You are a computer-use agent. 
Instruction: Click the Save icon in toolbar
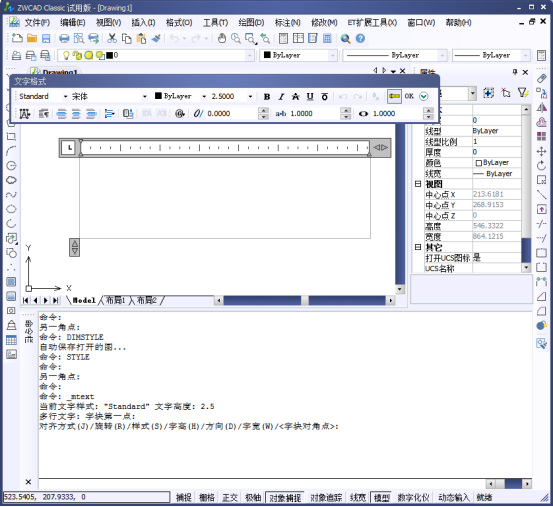(x=46, y=38)
